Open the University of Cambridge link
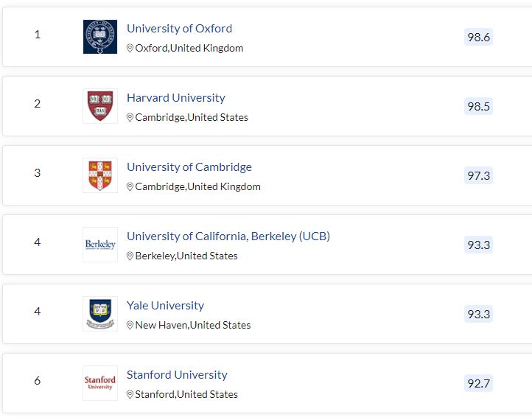Image resolution: width=532 pixels, height=417 pixels. 189,167
